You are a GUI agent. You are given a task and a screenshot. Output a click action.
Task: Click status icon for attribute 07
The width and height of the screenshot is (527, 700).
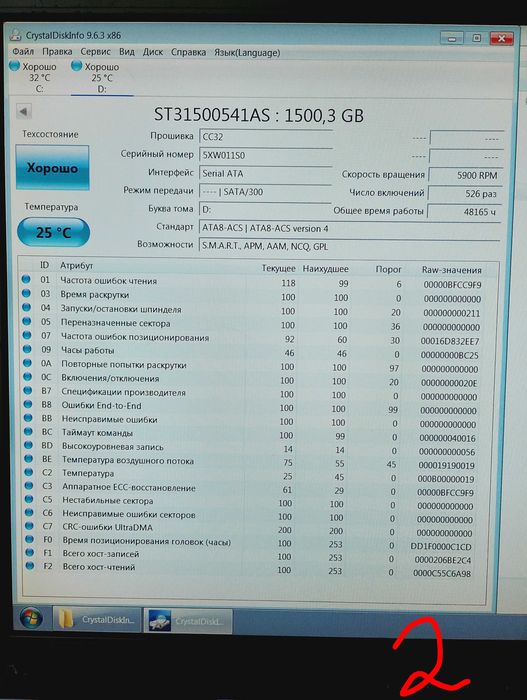(27, 335)
